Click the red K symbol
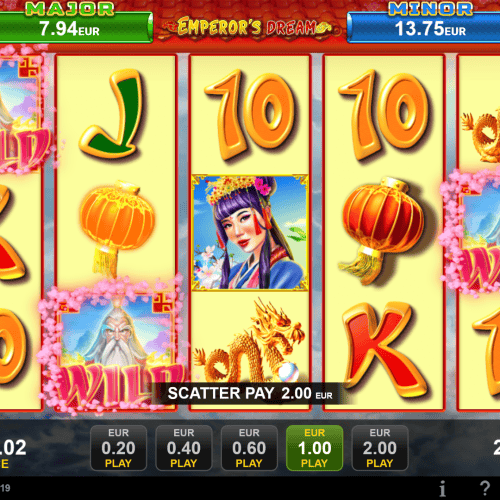 pyautogui.click(x=383, y=350)
